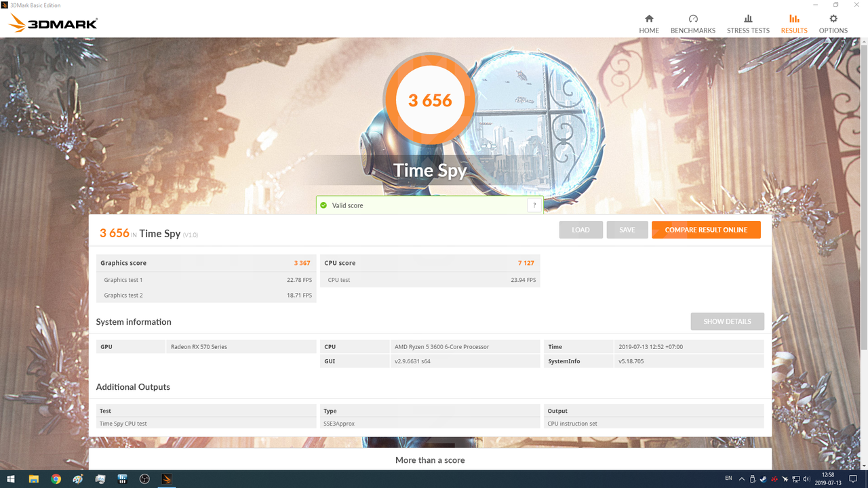This screenshot has width=868, height=488.
Task: Click the help question mark beside Valid score
Action: pos(534,205)
